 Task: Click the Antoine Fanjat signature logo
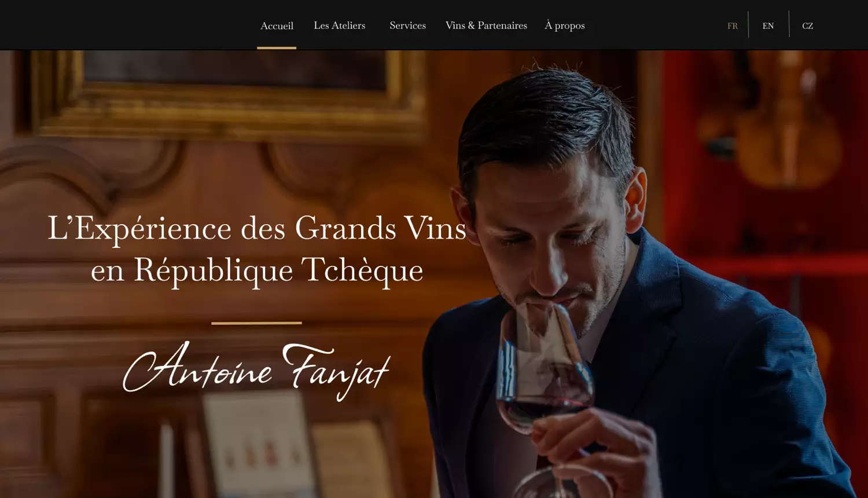point(256,371)
